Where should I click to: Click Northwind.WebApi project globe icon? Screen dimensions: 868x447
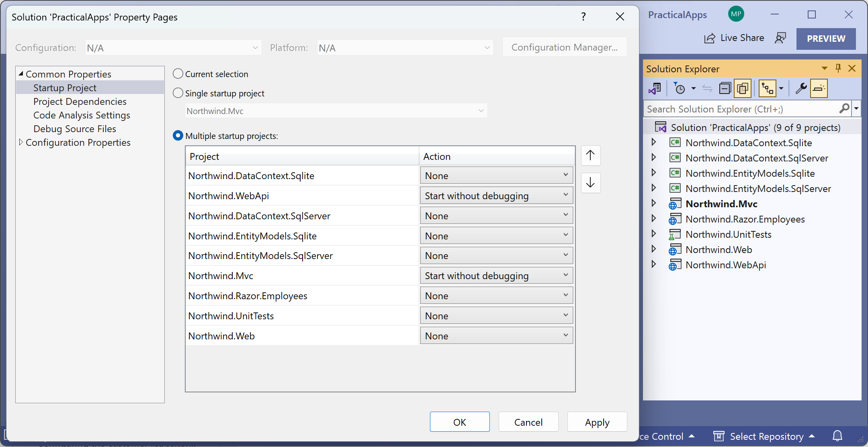pos(675,265)
